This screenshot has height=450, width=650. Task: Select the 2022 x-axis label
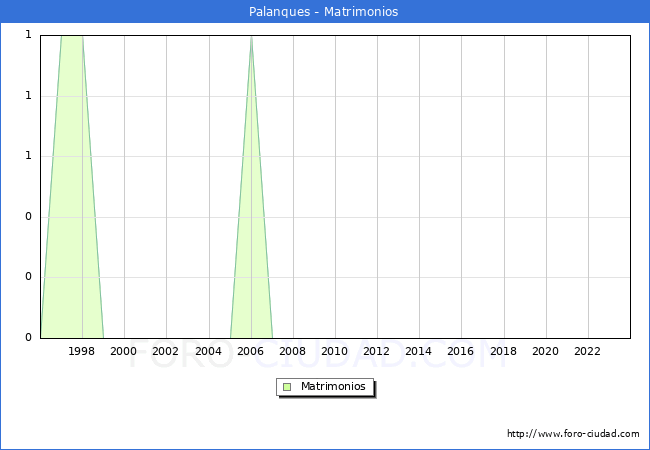coord(587,351)
